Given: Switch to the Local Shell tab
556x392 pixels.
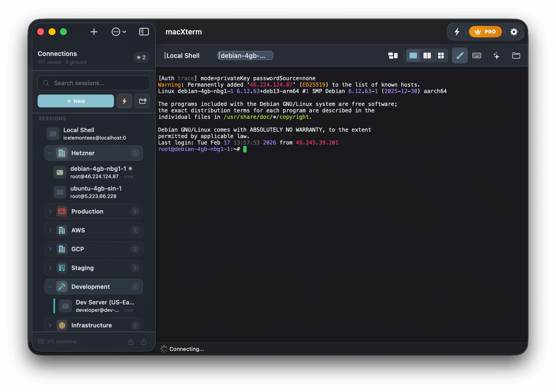Looking at the screenshot, I should (x=183, y=56).
